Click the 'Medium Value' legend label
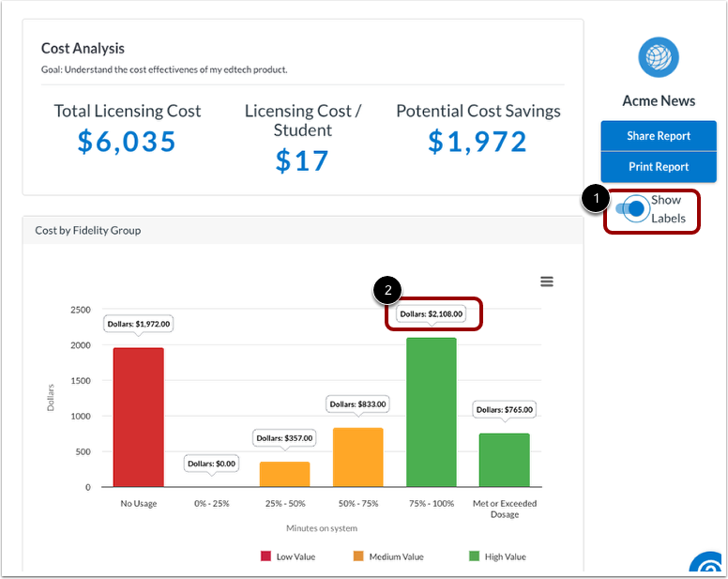 [397, 556]
